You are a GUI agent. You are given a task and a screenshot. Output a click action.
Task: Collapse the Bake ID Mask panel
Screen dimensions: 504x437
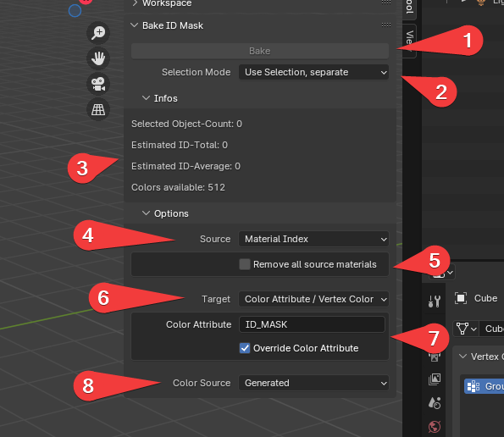[135, 25]
